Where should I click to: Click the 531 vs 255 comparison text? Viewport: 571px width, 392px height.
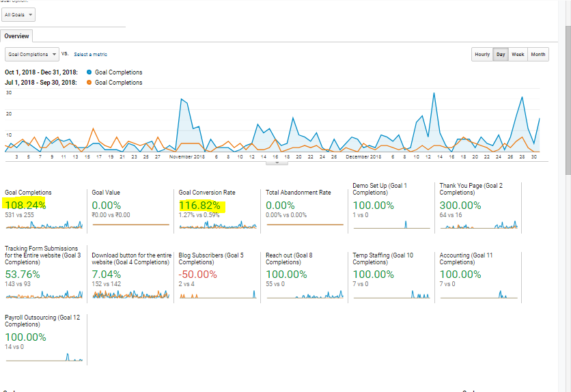click(x=19, y=215)
